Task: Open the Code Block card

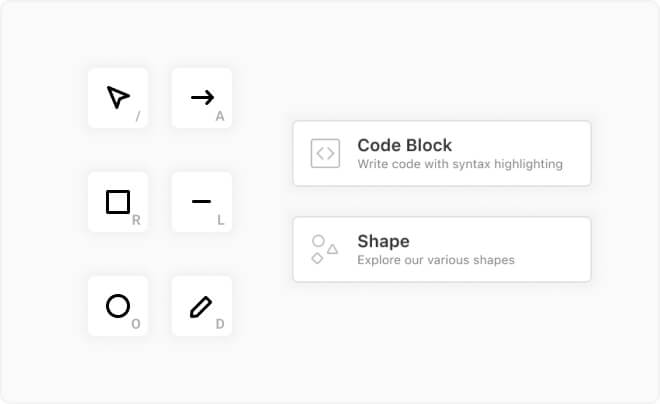Action: [x=441, y=154]
